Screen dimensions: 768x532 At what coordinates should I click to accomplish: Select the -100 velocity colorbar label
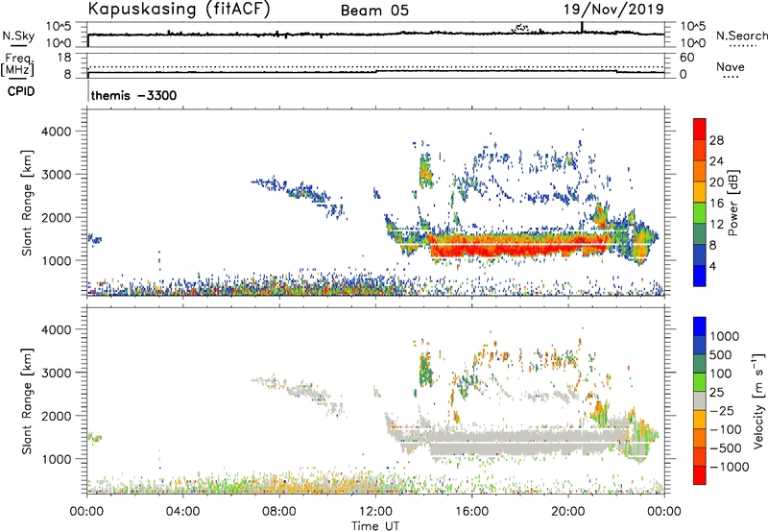click(x=726, y=429)
